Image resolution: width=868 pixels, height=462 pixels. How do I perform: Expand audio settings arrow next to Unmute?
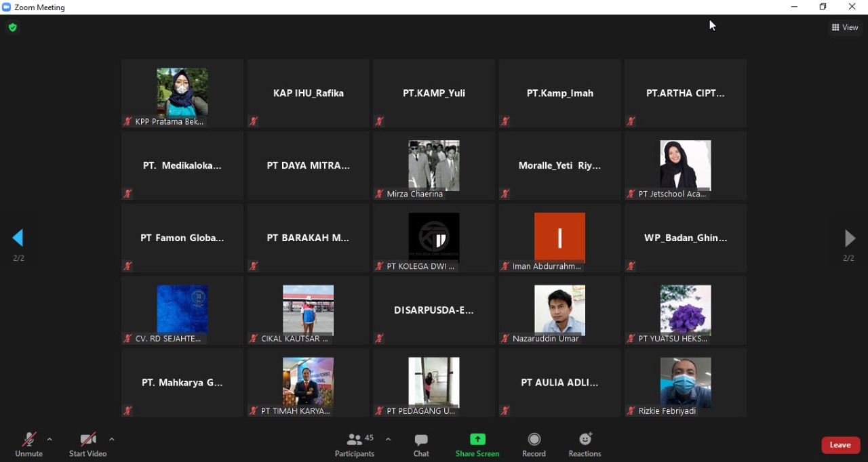(x=50, y=440)
